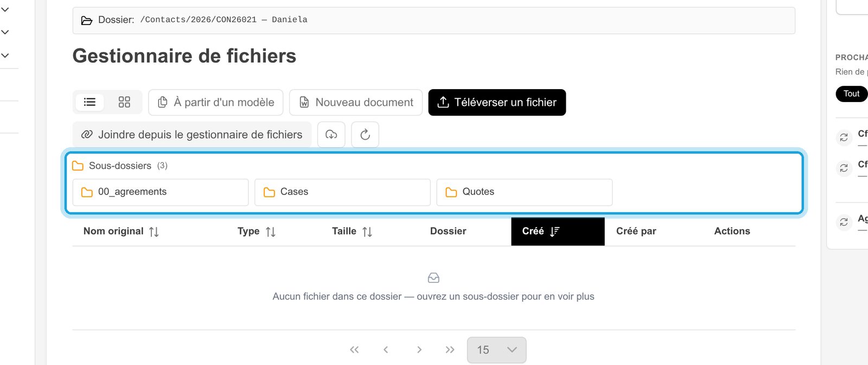
Task: Go to last page of results
Action: tap(450, 350)
